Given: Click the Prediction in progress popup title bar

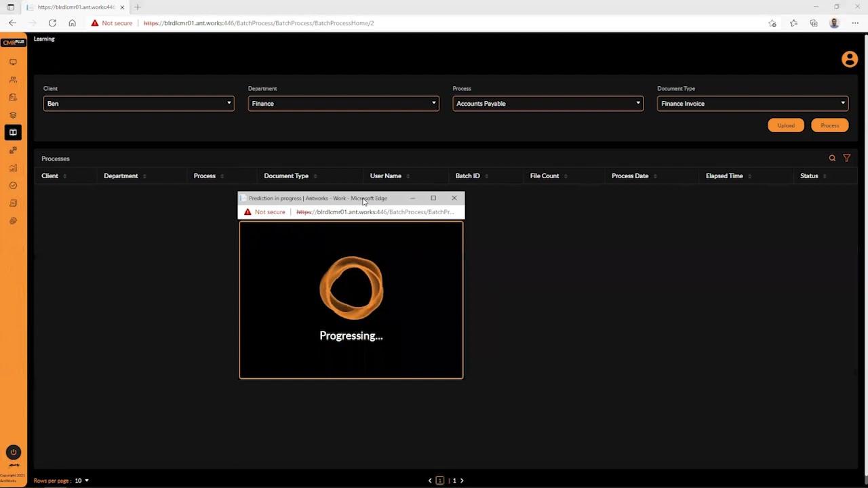Looking at the screenshot, I should pyautogui.click(x=319, y=198).
